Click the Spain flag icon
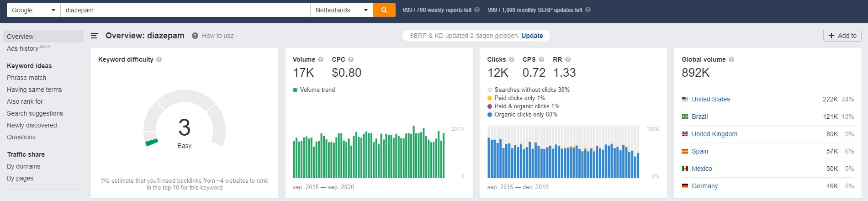868x201 pixels. click(685, 151)
